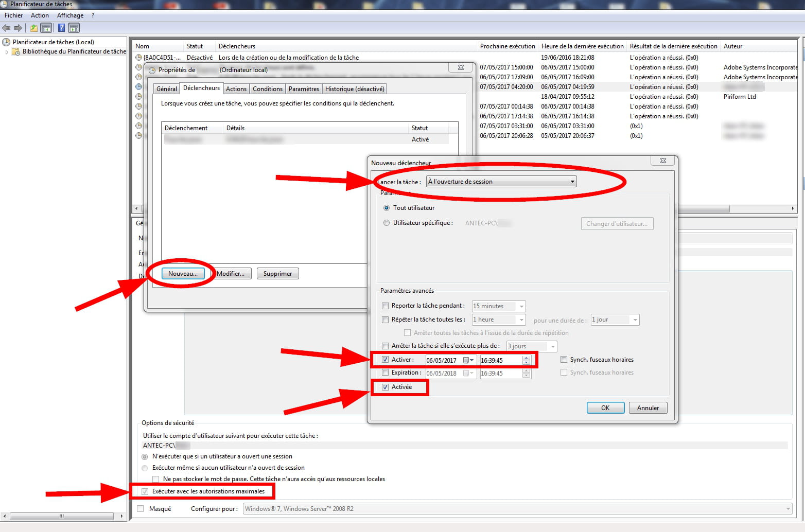
Task: Click the forward arrow toolbar icon
Action: (x=18, y=28)
